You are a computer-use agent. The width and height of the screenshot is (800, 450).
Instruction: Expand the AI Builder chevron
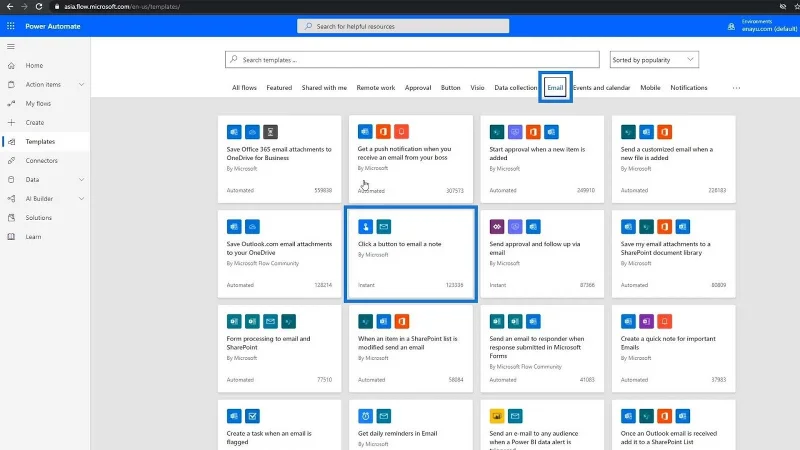click(x=81, y=198)
